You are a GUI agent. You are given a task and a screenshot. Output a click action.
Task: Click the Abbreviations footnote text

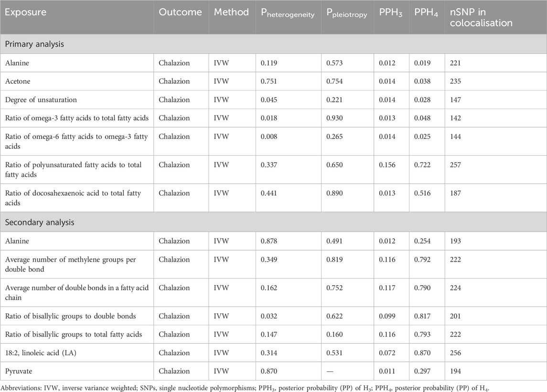(x=245, y=388)
